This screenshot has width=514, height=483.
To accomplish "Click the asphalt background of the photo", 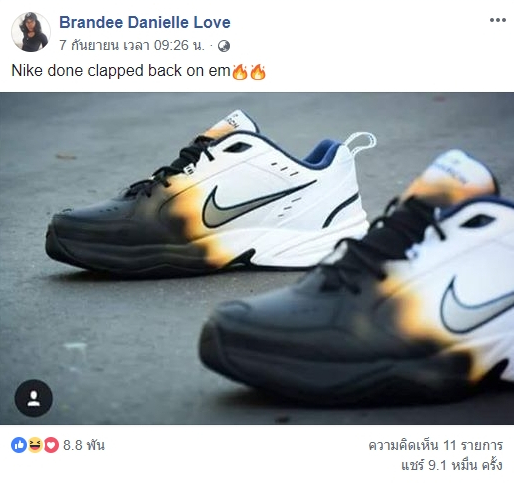I will pyautogui.click(x=100, y=333).
